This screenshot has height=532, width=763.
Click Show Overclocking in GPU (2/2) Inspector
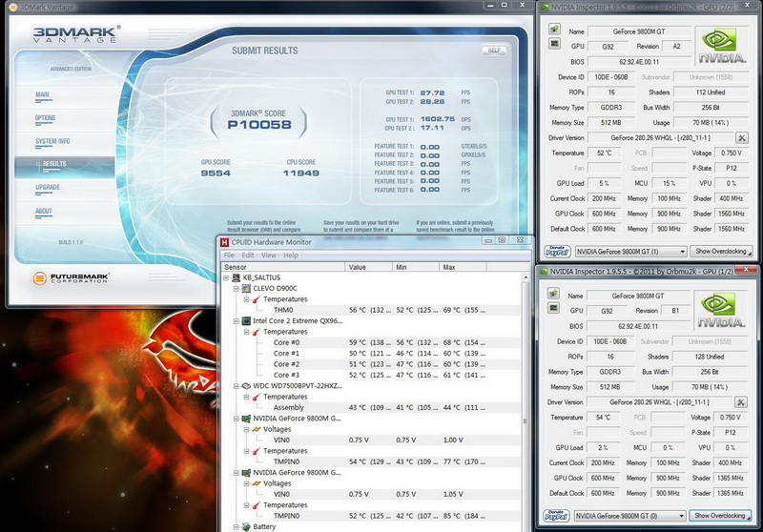pos(721,252)
